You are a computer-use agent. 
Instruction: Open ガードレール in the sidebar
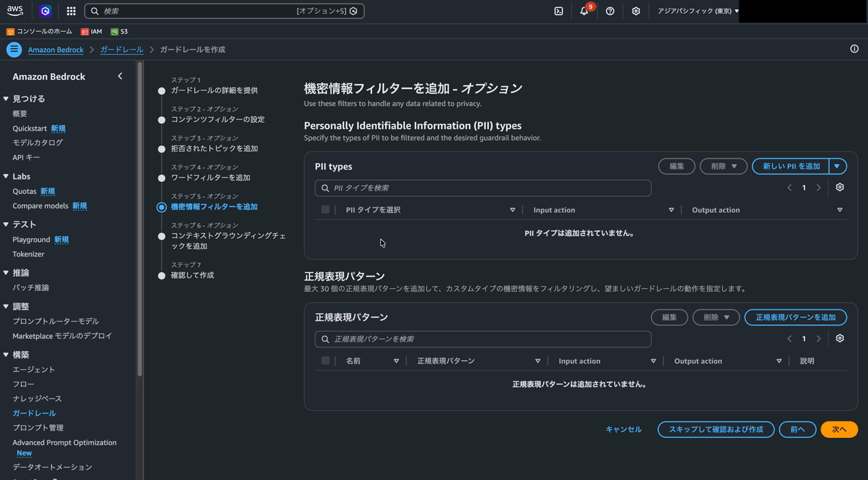(x=34, y=413)
